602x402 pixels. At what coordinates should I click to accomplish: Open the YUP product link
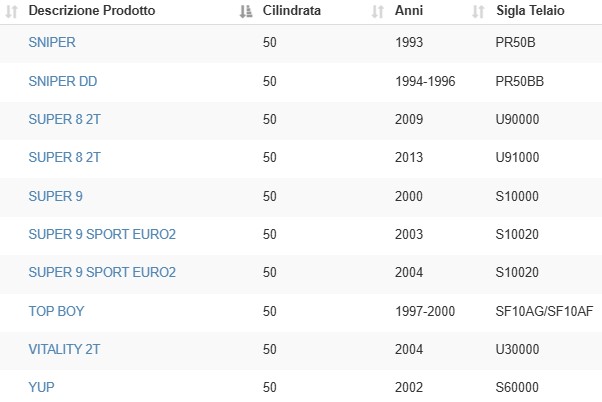click(x=41, y=387)
